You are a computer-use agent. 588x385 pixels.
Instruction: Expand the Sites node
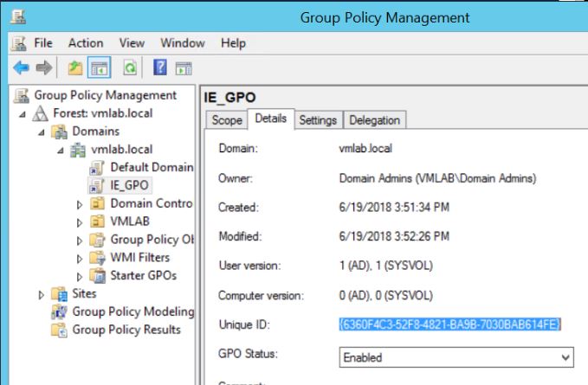point(42,294)
